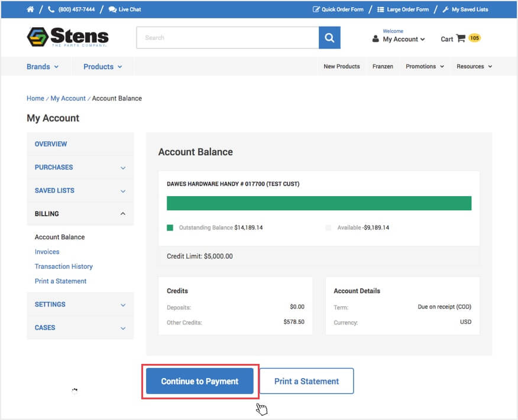This screenshot has width=518, height=420.
Task: Click the green account balance bar
Action: pyautogui.click(x=319, y=203)
